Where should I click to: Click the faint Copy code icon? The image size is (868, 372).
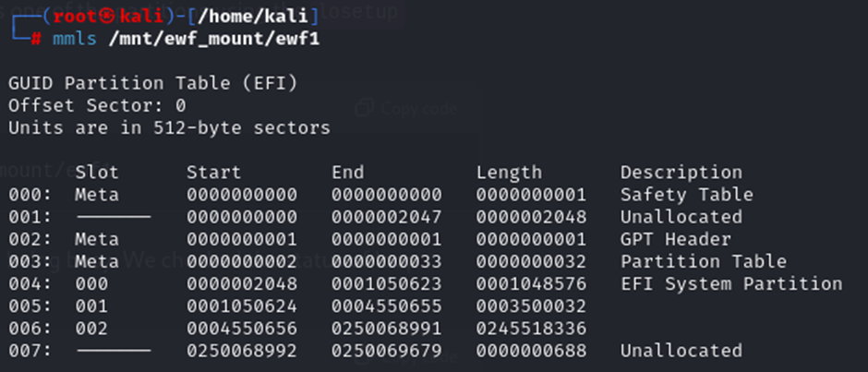364,108
